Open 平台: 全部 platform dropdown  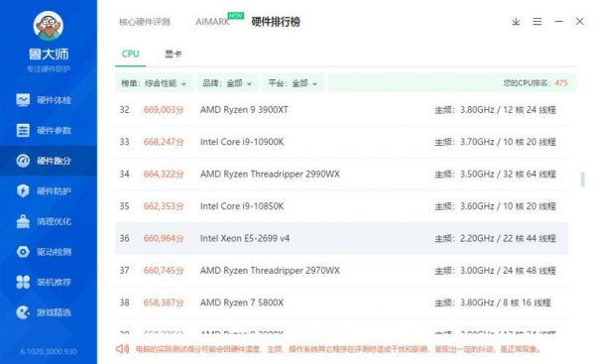tap(293, 83)
